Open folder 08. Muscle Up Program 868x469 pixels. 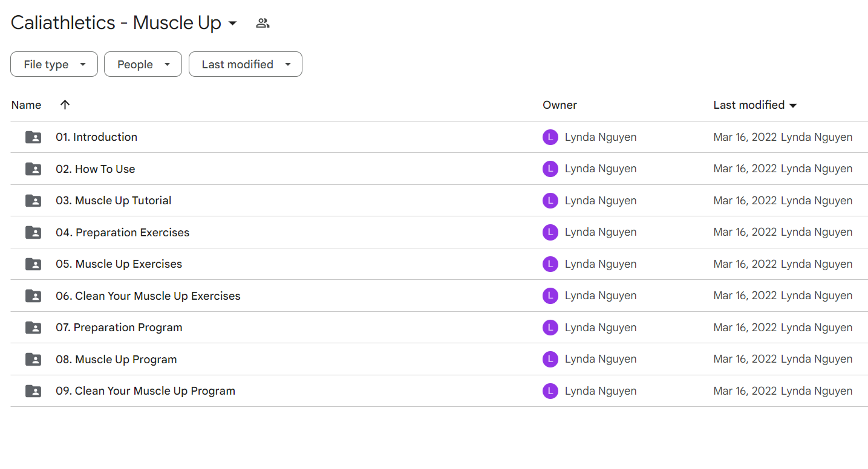(x=117, y=359)
